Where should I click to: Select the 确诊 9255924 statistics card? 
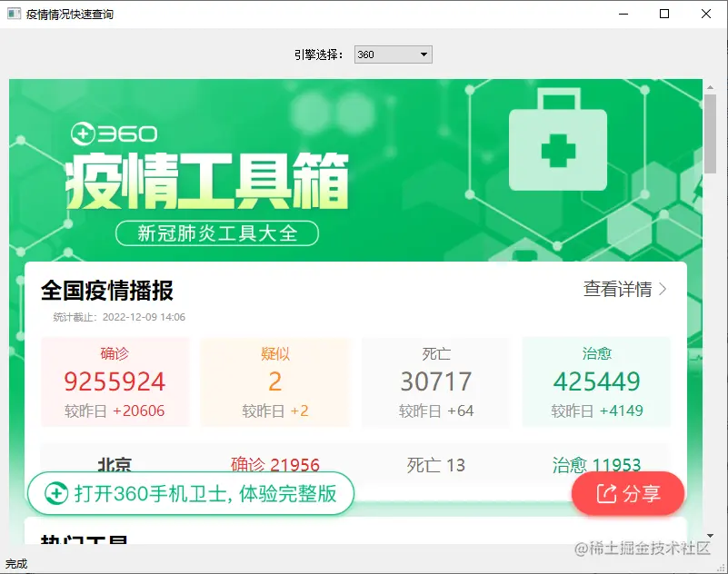(x=115, y=381)
